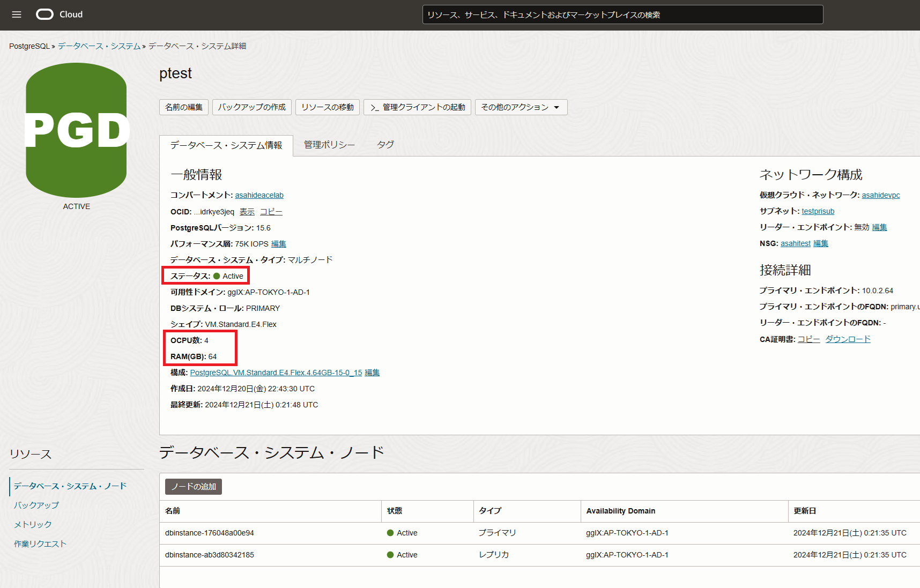Download the CA certificate
The image size is (920, 588).
[x=848, y=339]
